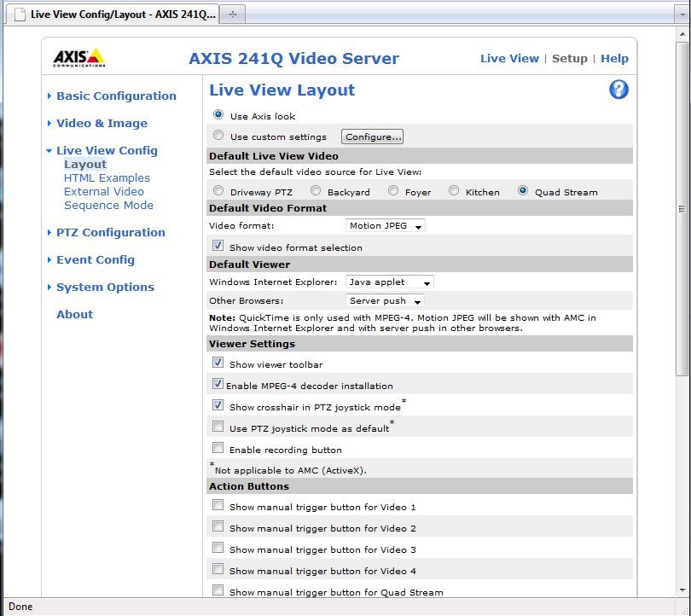
Task: Enable manual trigger button for Video 1
Action: click(218, 505)
